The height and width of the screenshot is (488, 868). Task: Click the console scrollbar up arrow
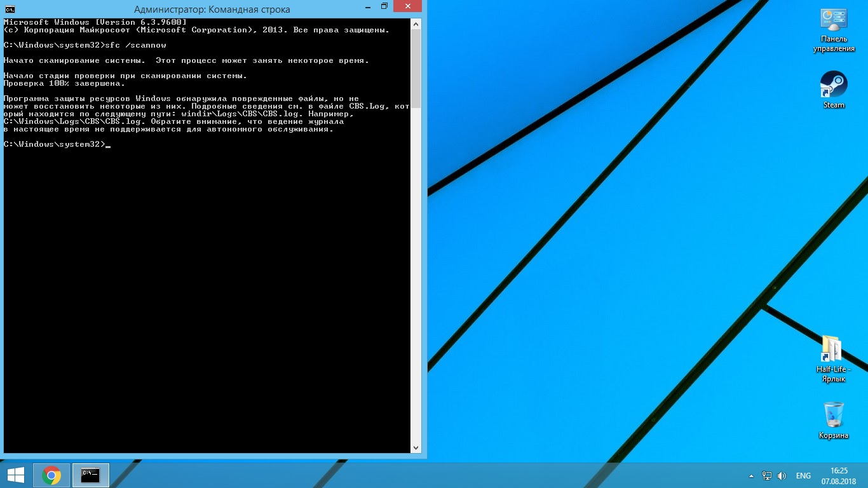(x=416, y=24)
